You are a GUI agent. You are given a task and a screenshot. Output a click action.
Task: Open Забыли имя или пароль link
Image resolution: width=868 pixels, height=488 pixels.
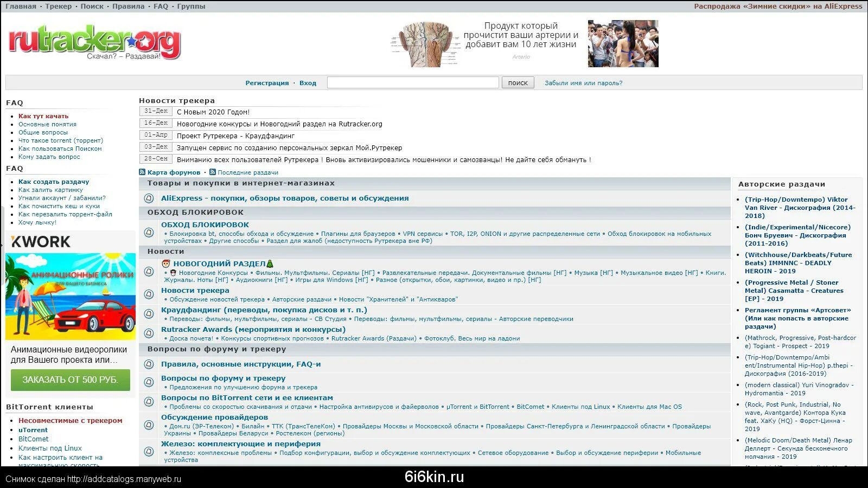click(584, 83)
